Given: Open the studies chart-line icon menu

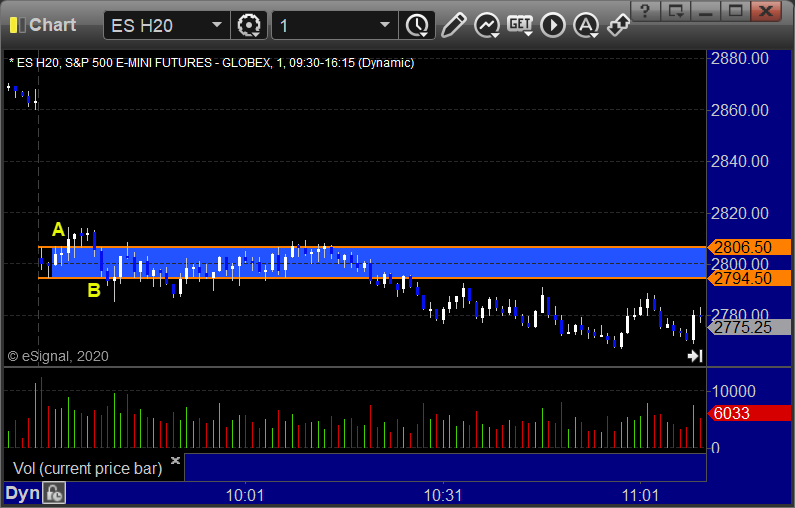Looking at the screenshot, I should (x=487, y=25).
